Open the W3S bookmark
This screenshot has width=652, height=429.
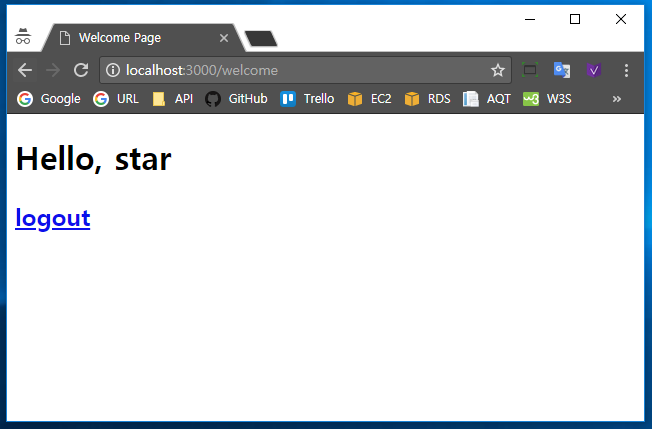click(547, 99)
